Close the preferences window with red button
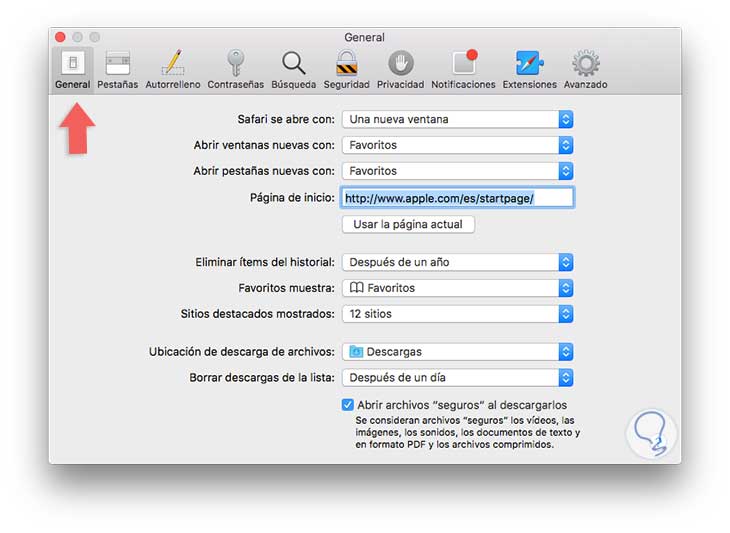730x533 pixels. 60,37
